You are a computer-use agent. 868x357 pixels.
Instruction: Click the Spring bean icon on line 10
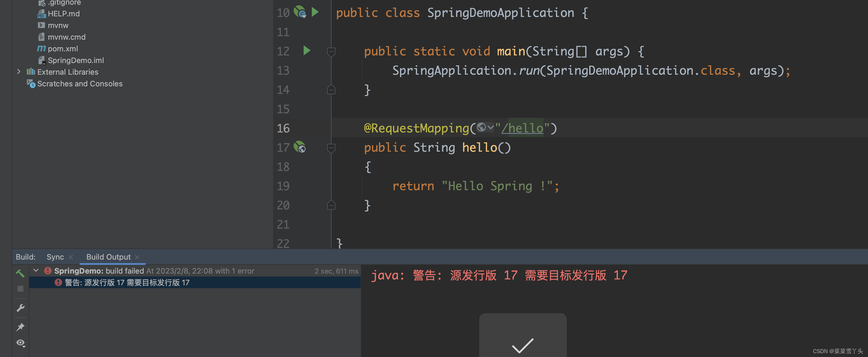(299, 12)
